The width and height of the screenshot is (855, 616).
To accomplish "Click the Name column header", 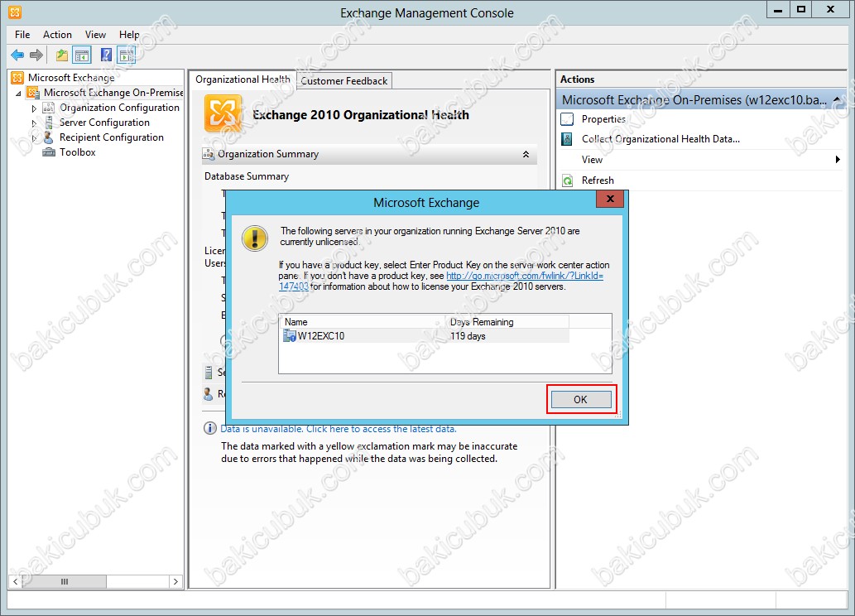I will click(362, 322).
